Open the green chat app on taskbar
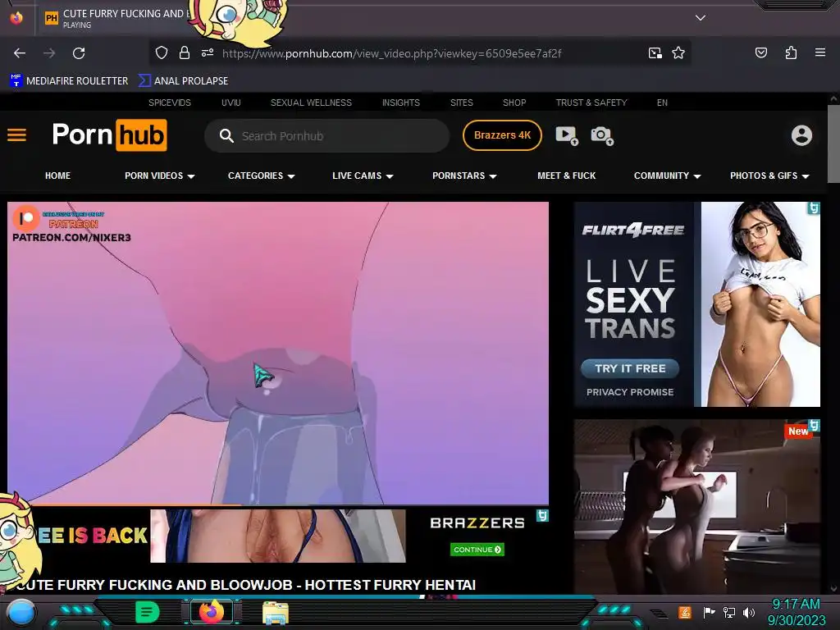The width and height of the screenshot is (840, 630). (148, 612)
